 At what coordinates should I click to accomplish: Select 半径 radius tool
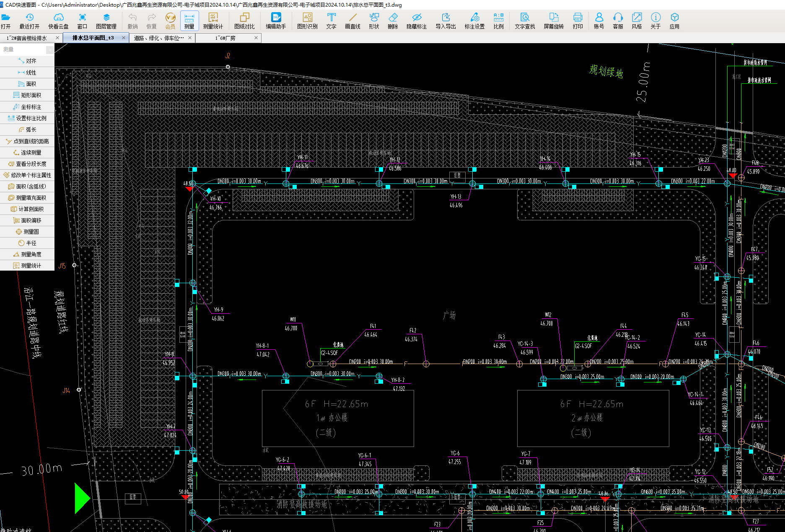click(x=27, y=243)
